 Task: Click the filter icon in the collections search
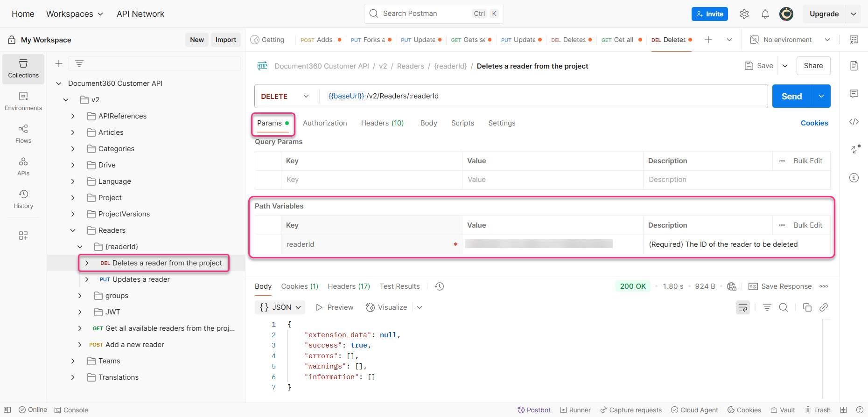79,63
